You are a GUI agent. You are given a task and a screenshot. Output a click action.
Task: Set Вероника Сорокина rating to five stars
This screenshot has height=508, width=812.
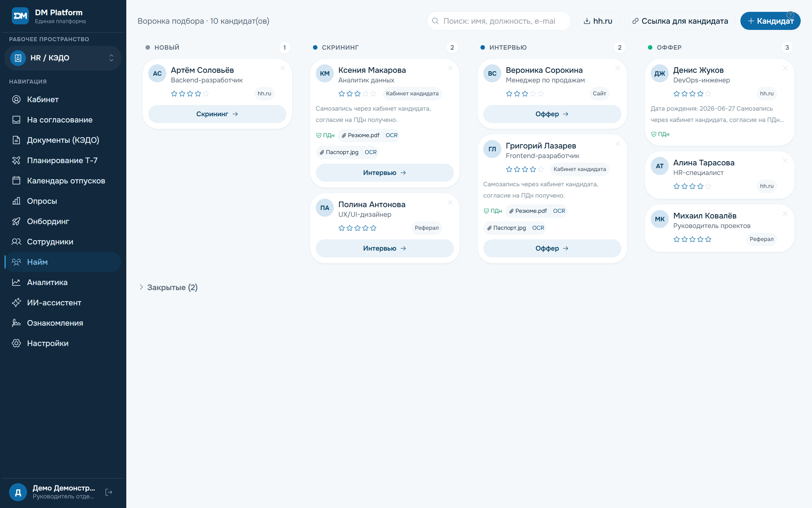[x=541, y=94]
